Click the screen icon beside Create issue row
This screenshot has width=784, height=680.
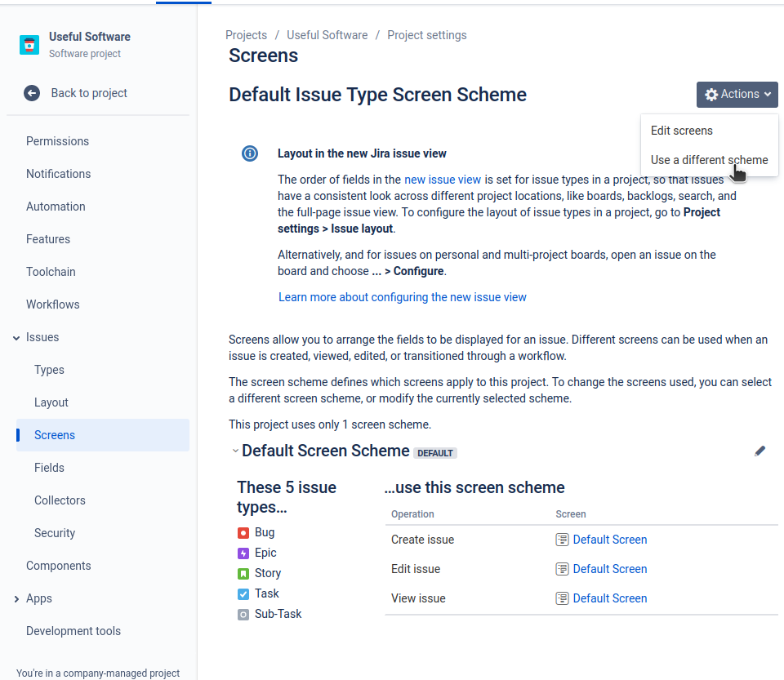point(562,539)
